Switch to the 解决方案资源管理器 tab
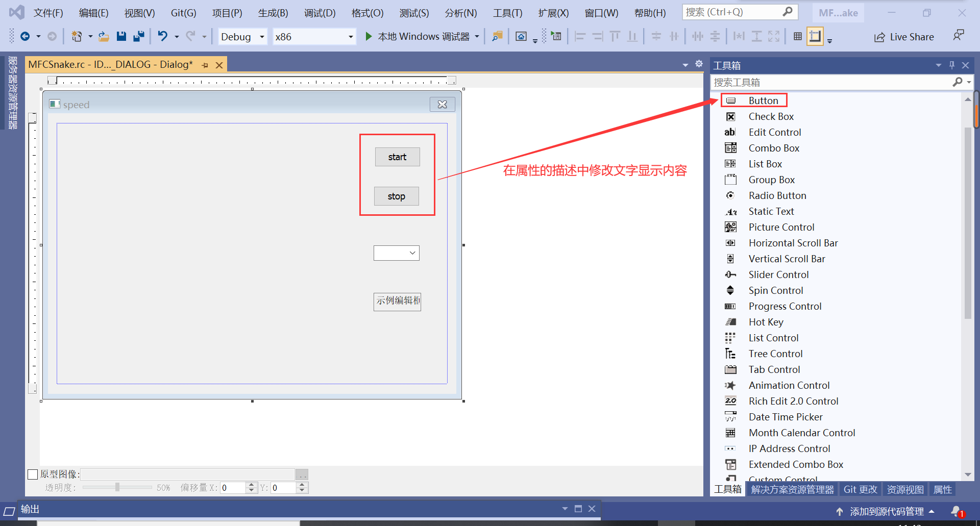This screenshot has height=526, width=980. point(792,489)
